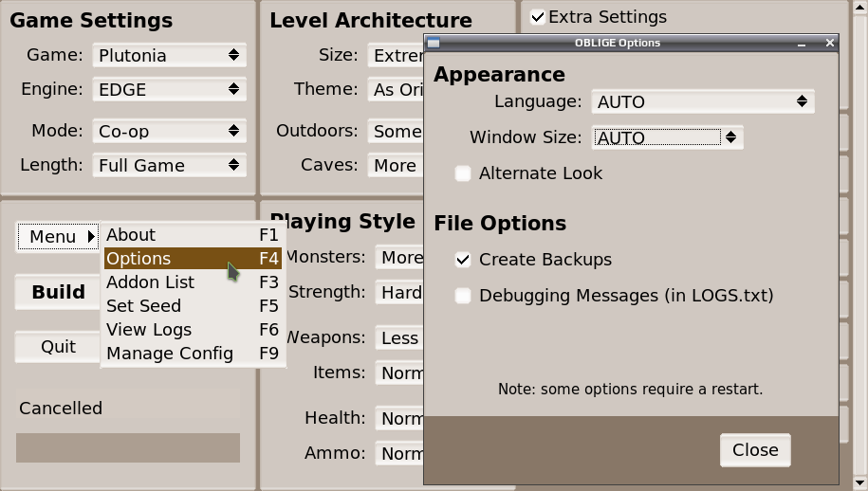Screen dimensions: 868x491
Task: Click the OBLIGE Options window menu icon
Action: [434, 43]
